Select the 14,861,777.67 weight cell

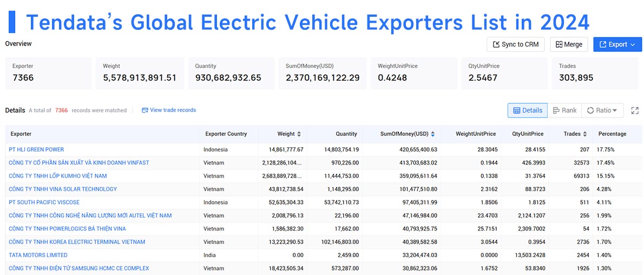[x=282, y=149]
